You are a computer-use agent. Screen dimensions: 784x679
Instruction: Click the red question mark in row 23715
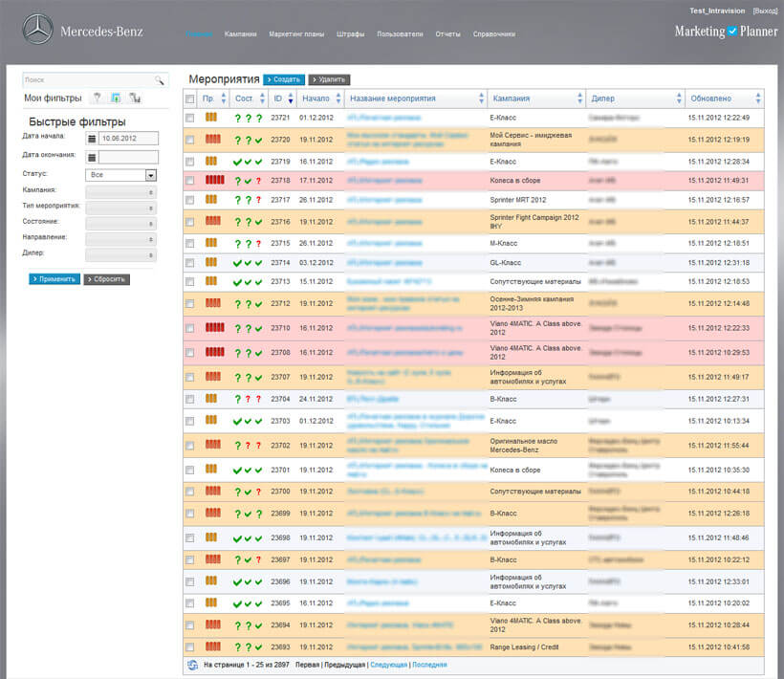[x=258, y=244]
